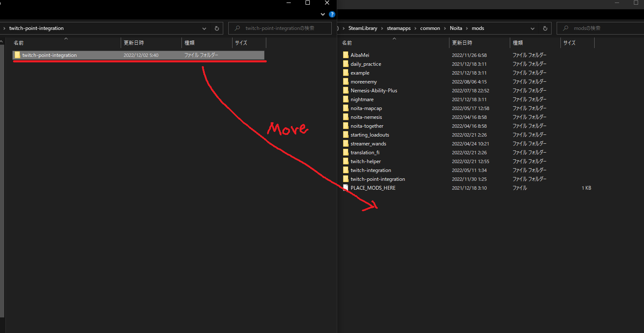Click the PLACE_MODS_HERE file name
This screenshot has height=333, width=644.
(373, 188)
